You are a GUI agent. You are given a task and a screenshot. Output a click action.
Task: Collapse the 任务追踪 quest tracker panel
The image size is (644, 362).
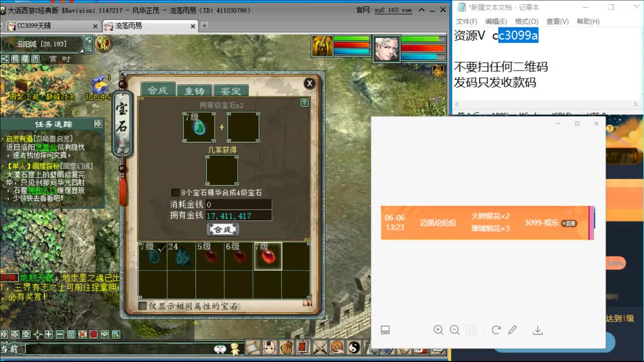pos(98,124)
